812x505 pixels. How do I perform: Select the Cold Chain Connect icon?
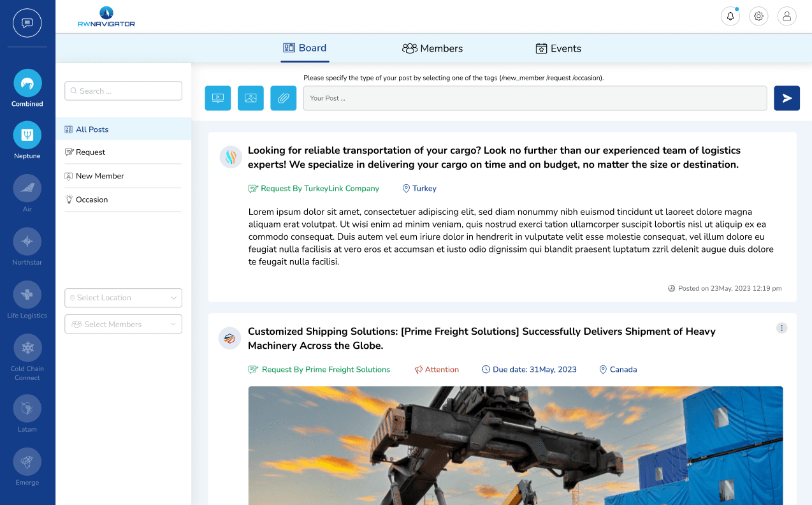tap(27, 348)
